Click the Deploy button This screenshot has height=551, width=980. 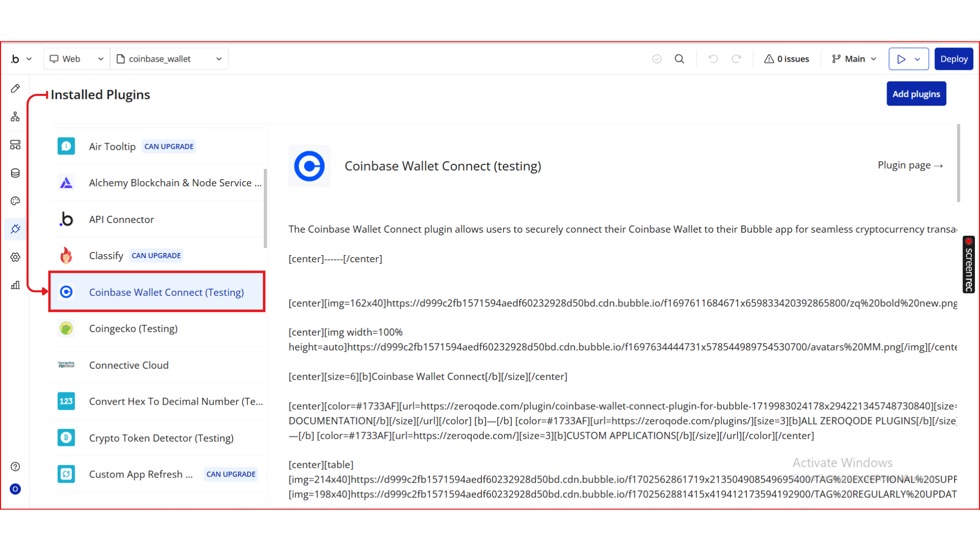[953, 59]
